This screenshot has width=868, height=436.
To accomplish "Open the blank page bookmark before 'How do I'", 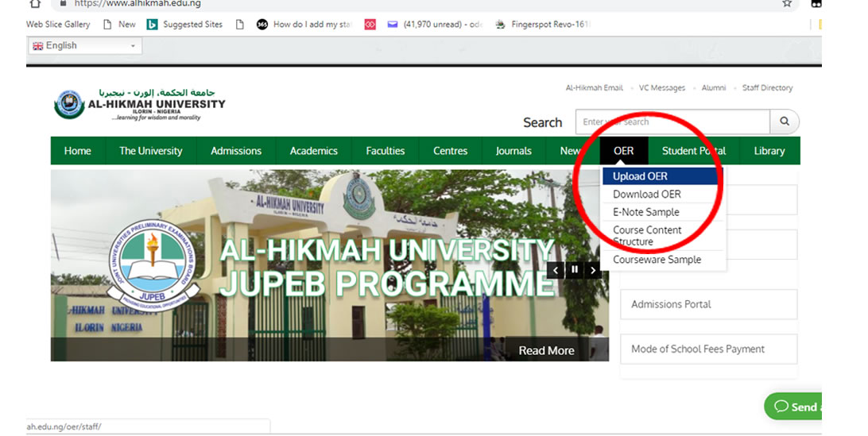I will coord(240,25).
